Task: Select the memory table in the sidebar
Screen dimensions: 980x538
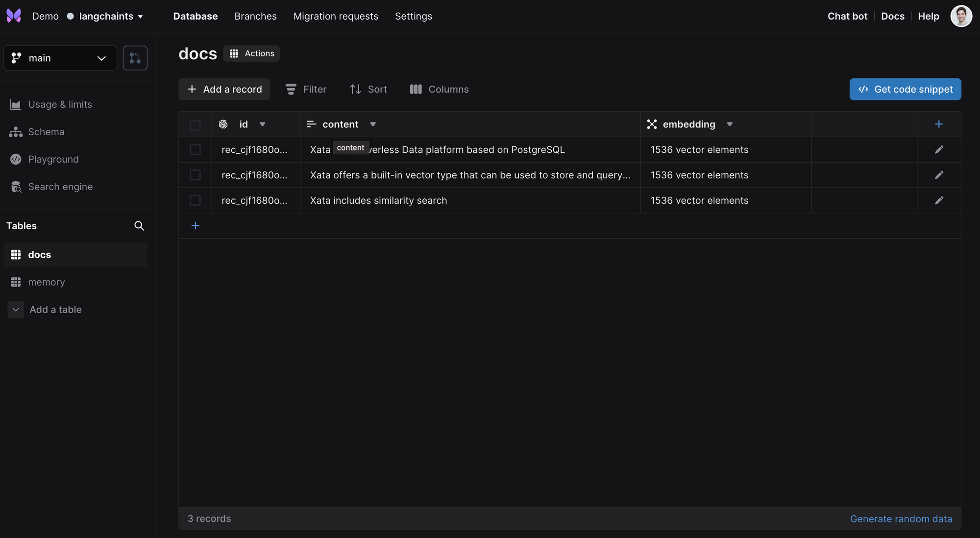Action: [x=47, y=282]
